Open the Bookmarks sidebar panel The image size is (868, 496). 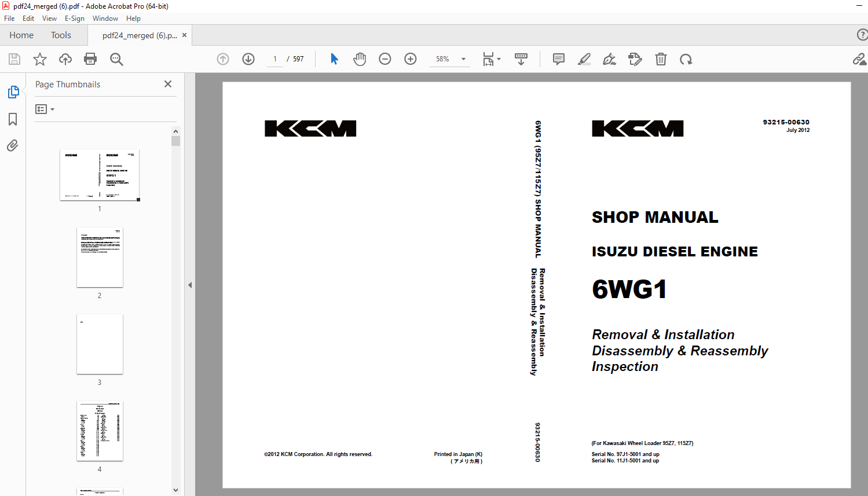pyautogui.click(x=13, y=119)
